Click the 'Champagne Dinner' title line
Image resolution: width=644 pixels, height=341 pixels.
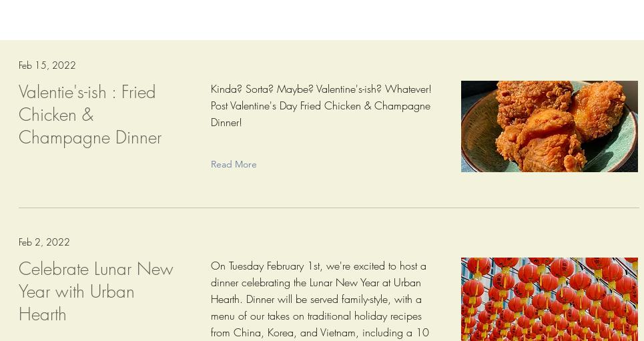point(90,137)
